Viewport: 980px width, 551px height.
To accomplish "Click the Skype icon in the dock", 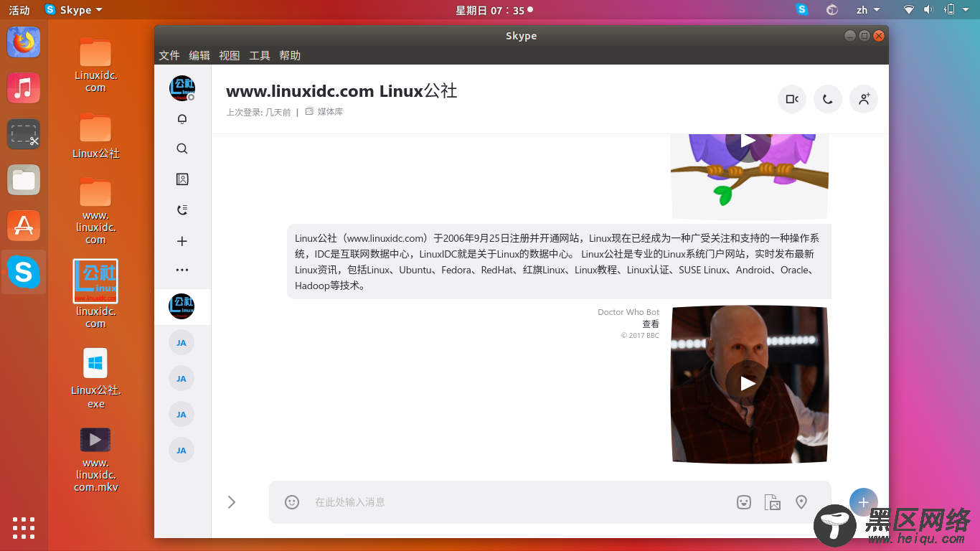I will pyautogui.click(x=24, y=272).
